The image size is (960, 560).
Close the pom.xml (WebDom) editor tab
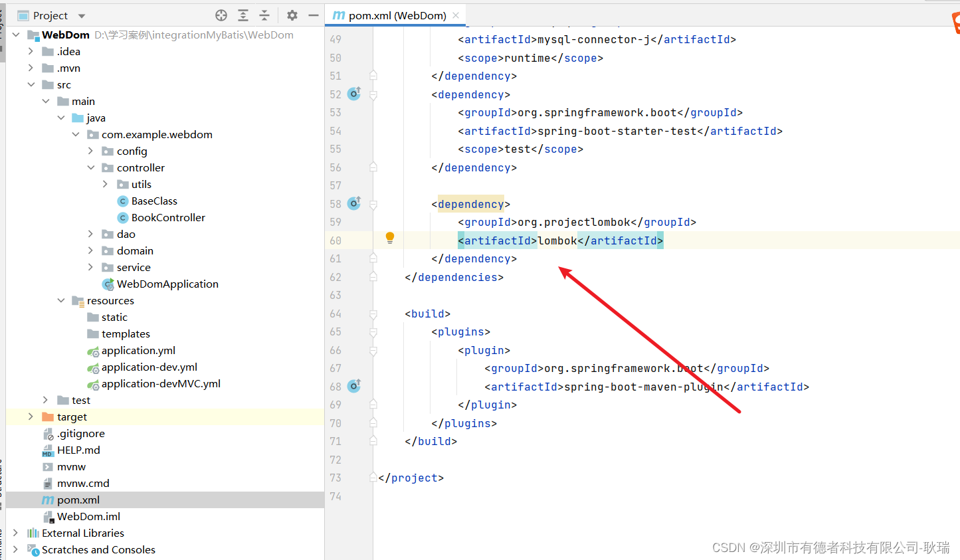(456, 15)
